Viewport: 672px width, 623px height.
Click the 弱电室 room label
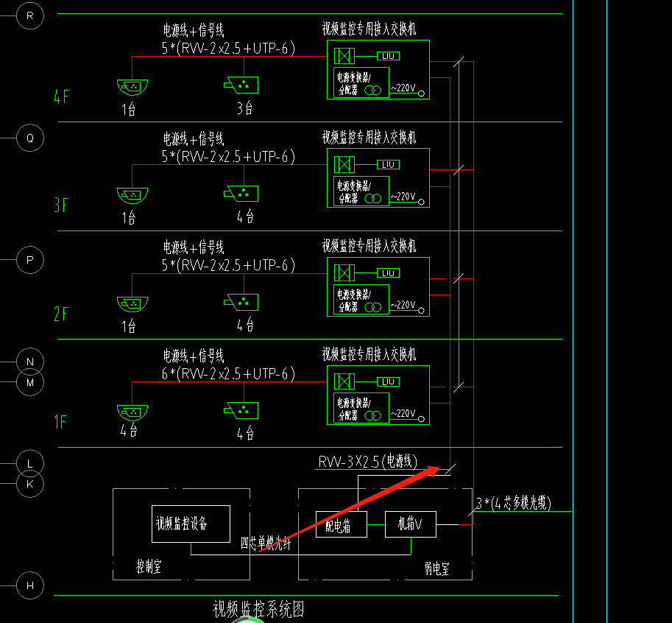pyautogui.click(x=436, y=569)
